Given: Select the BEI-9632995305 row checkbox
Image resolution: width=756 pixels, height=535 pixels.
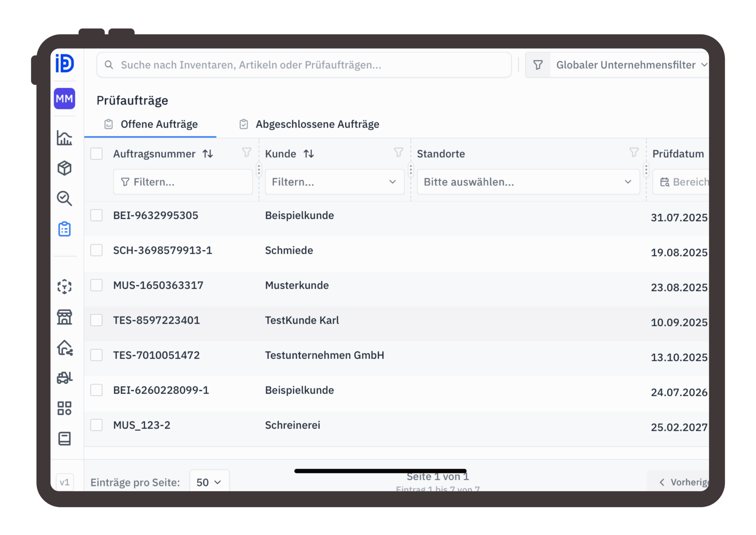Looking at the screenshot, I should pyautogui.click(x=97, y=215).
